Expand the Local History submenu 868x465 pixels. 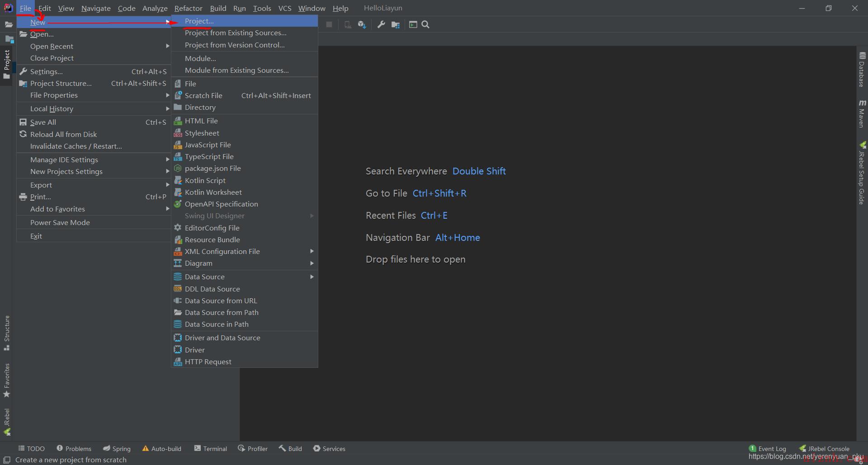pos(94,108)
